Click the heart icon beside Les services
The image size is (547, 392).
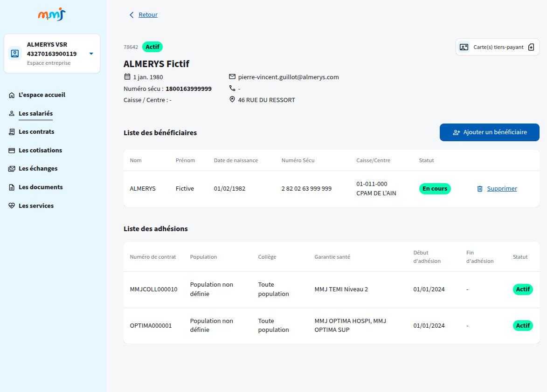point(12,206)
